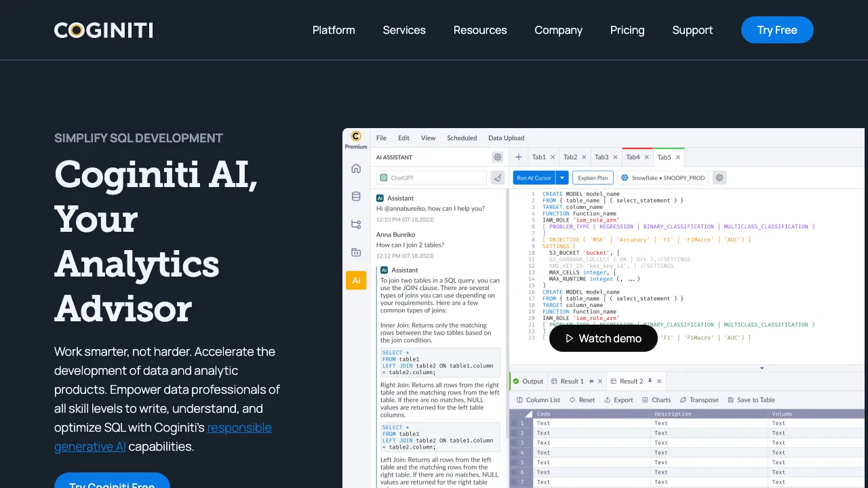Open the File menu
The width and height of the screenshot is (868, 488).
pos(381,138)
